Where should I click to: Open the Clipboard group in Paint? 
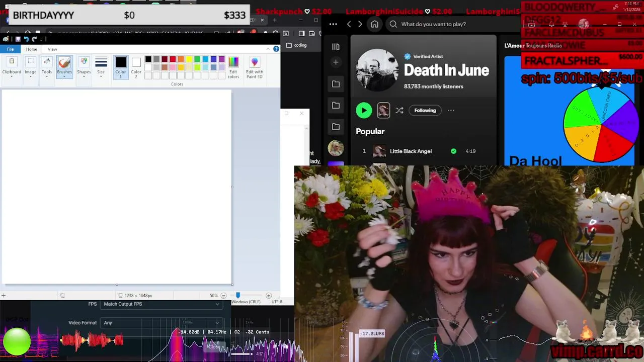12,66
